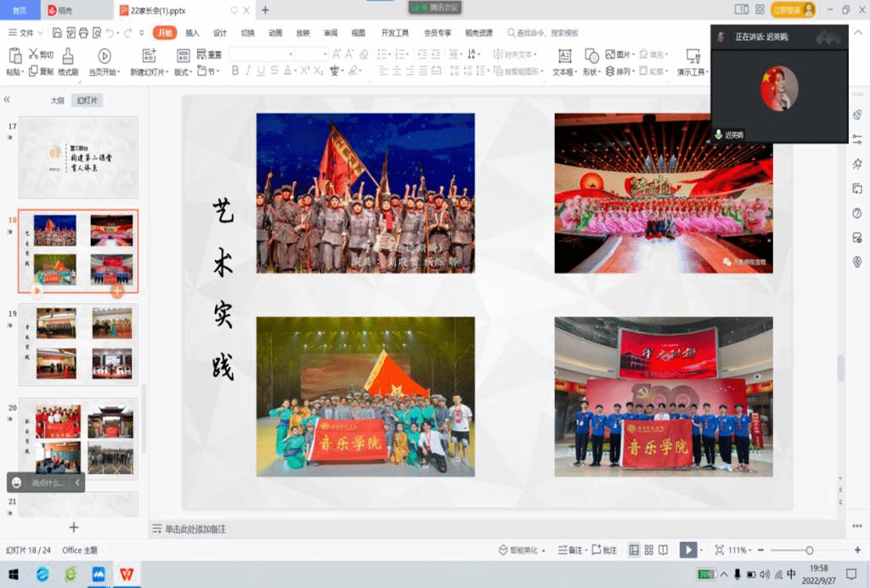This screenshot has height=588, width=870.
Task: Switch to reading view in status bar
Action: [x=663, y=551]
